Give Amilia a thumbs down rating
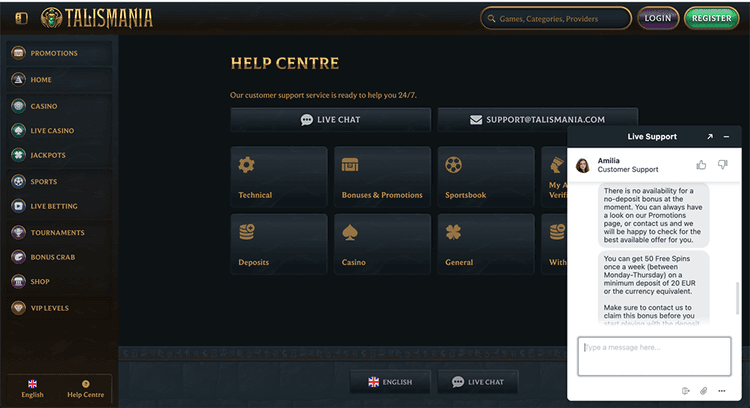 [723, 165]
